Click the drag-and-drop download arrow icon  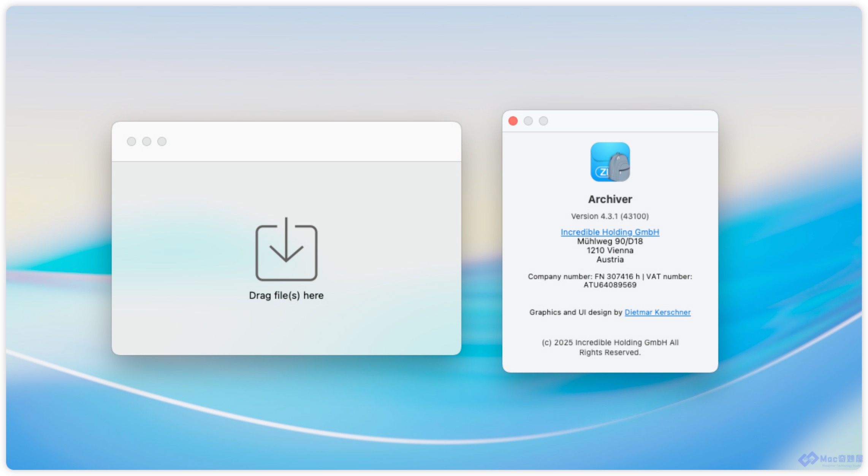click(x=286, y=249)
